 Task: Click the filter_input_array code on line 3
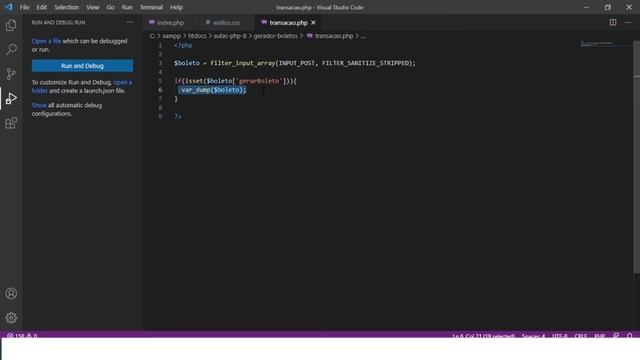[x=242, y=63]
